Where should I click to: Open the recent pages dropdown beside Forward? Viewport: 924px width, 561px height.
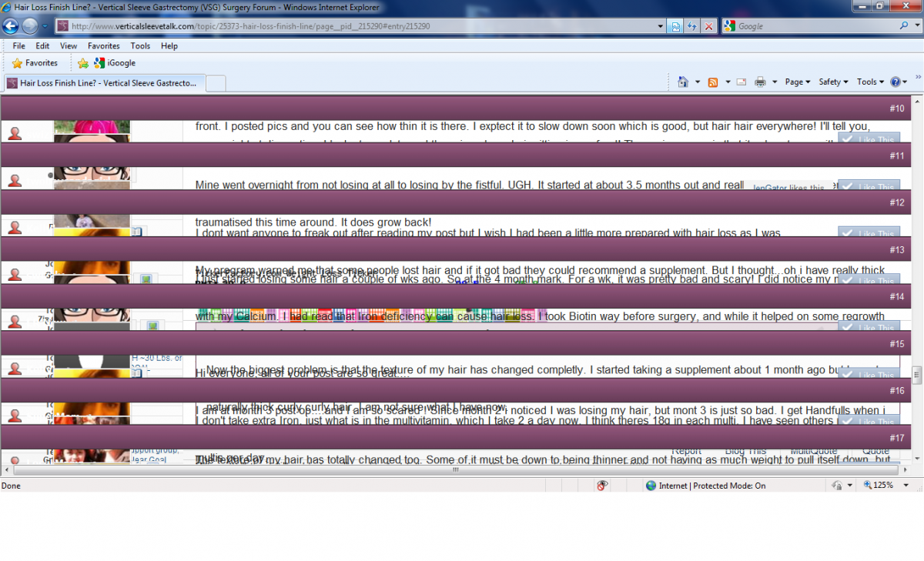(45, 26)
